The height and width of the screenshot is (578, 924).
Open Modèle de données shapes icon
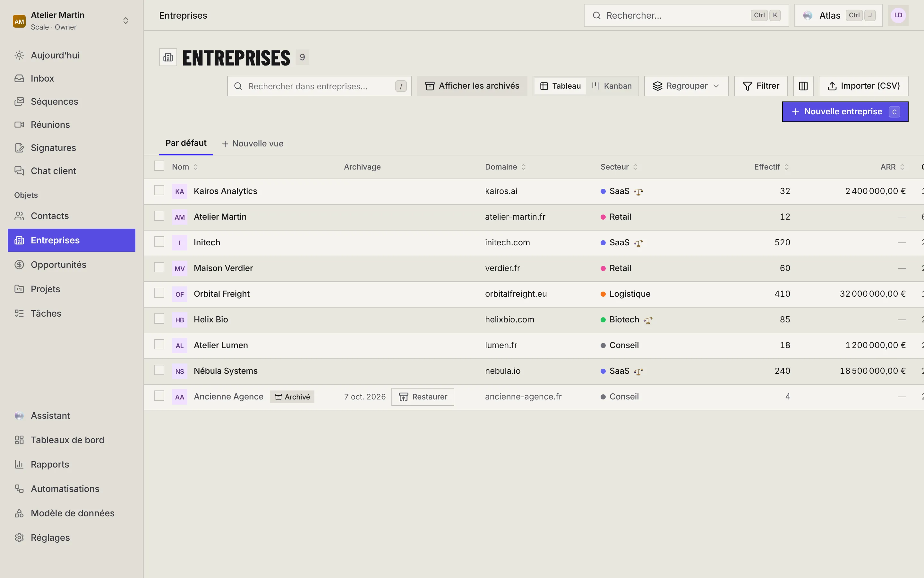[x=19, y=513]
